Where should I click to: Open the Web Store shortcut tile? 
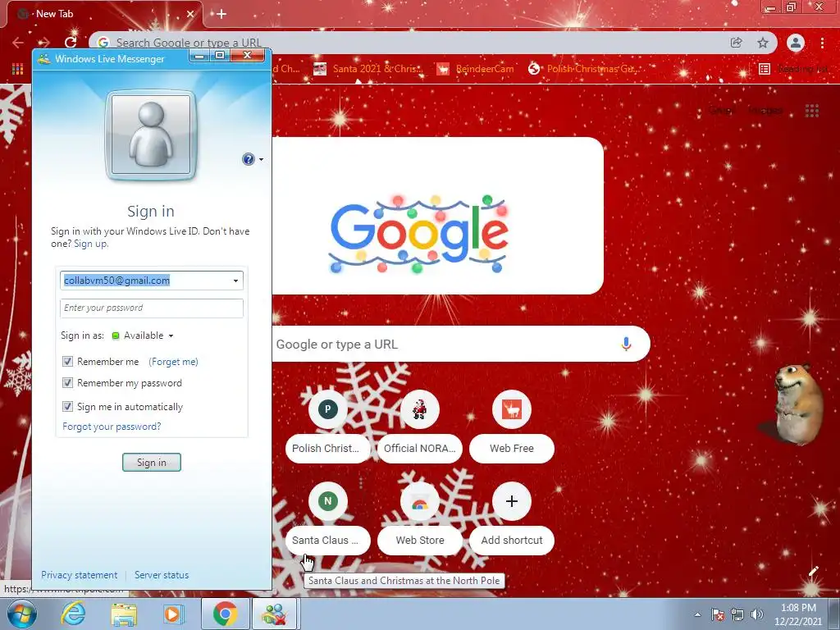[x=419, y=518]
